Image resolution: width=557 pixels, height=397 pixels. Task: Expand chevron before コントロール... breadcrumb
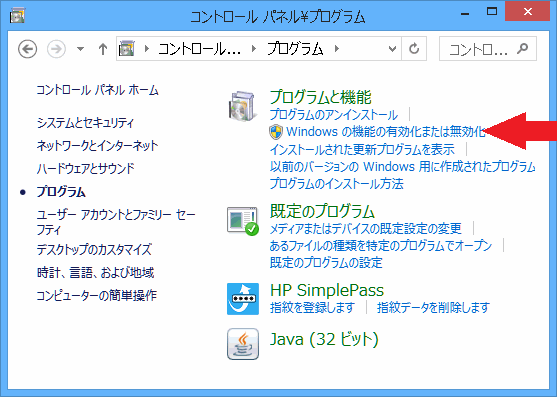click(146, 49)
